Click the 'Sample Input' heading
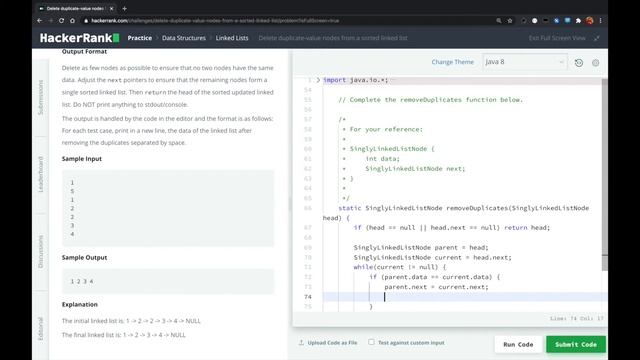 [82, 159]
